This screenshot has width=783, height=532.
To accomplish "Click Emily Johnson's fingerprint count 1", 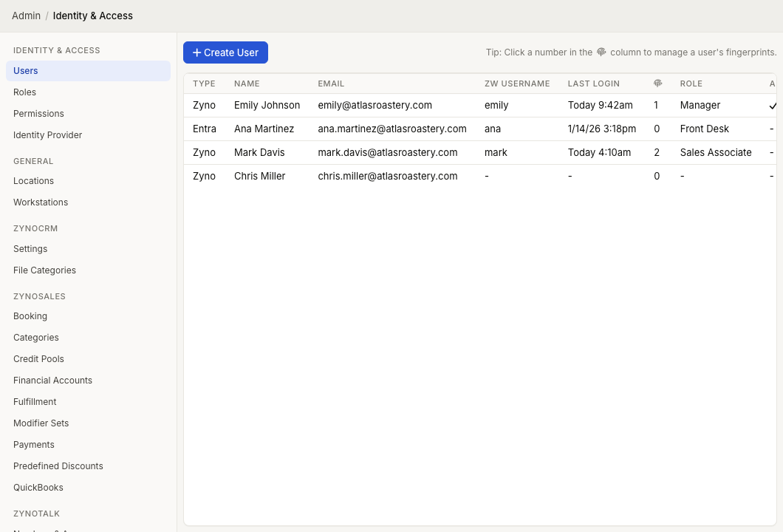I will (x=656, y=106).
